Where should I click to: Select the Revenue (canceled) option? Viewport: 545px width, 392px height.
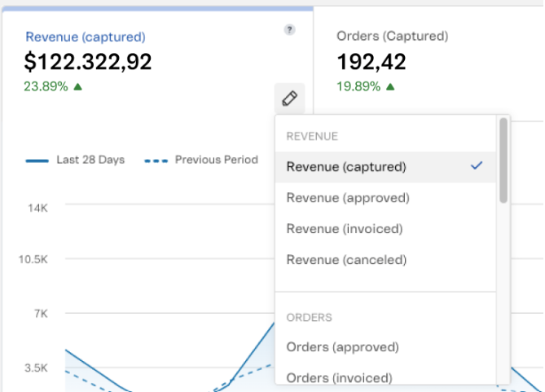tap(346, 260)
